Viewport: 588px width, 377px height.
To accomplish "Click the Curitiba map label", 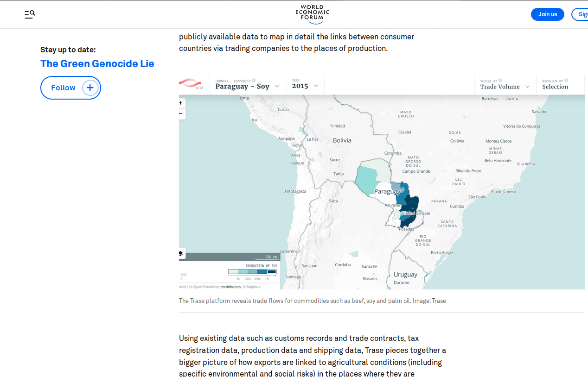I will pos(457,206).
